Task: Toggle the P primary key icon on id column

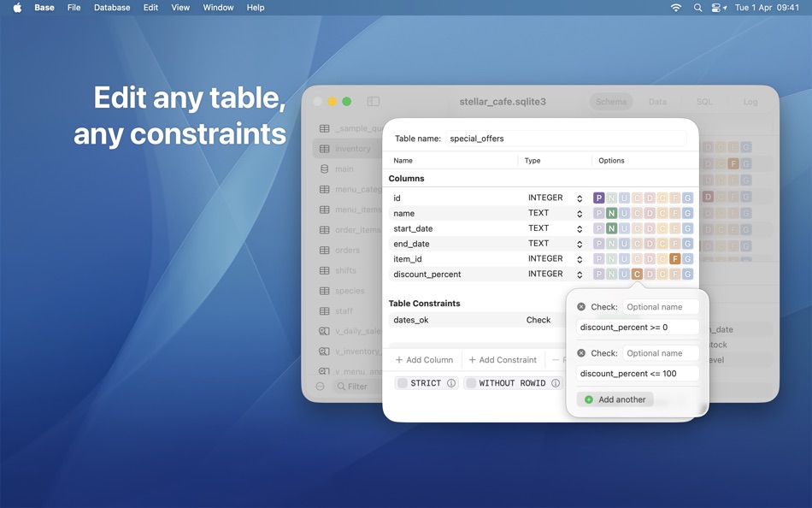Action: tap(598, 198)
